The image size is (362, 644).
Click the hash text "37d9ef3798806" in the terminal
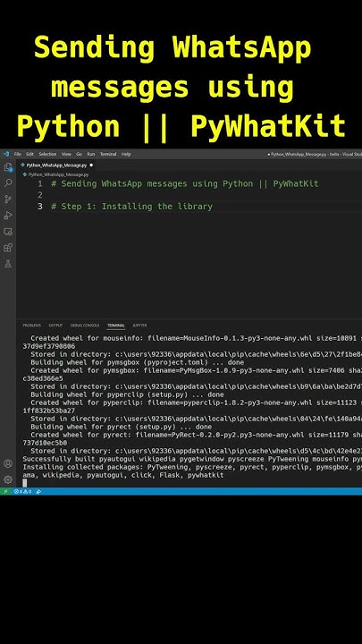click(49, 346)
